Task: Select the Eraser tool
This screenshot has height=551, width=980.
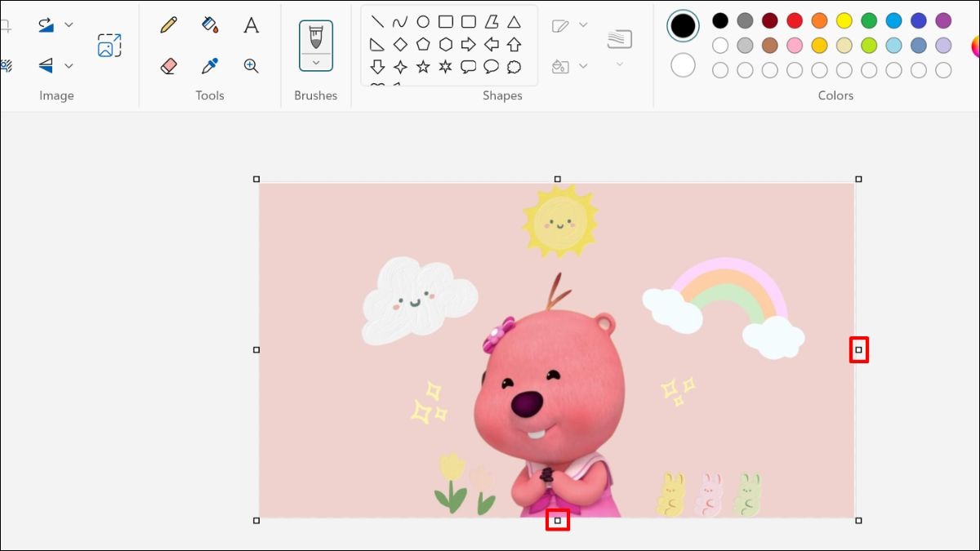Action: click(169, 66)
